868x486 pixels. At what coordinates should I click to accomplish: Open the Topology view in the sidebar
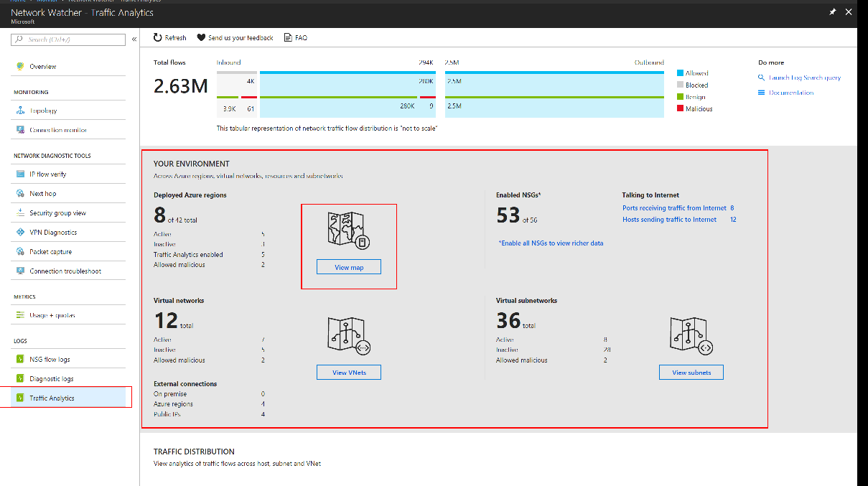[x=43, y=110]
